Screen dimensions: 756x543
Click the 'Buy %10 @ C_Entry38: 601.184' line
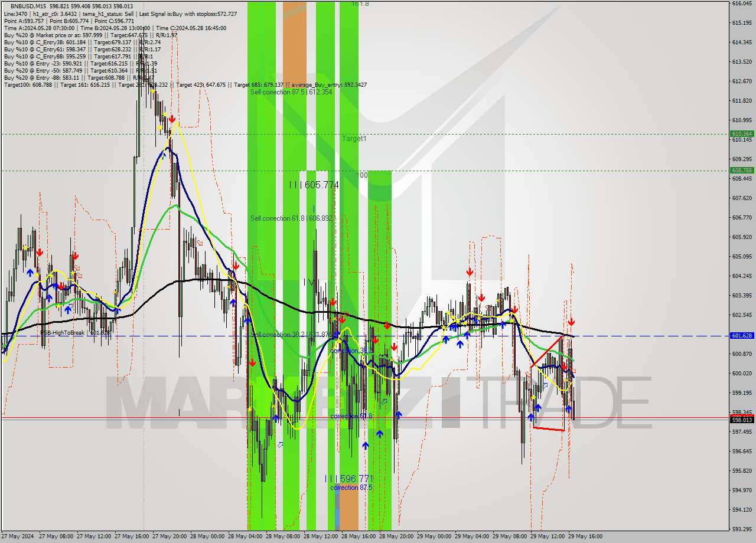(82, 42)
